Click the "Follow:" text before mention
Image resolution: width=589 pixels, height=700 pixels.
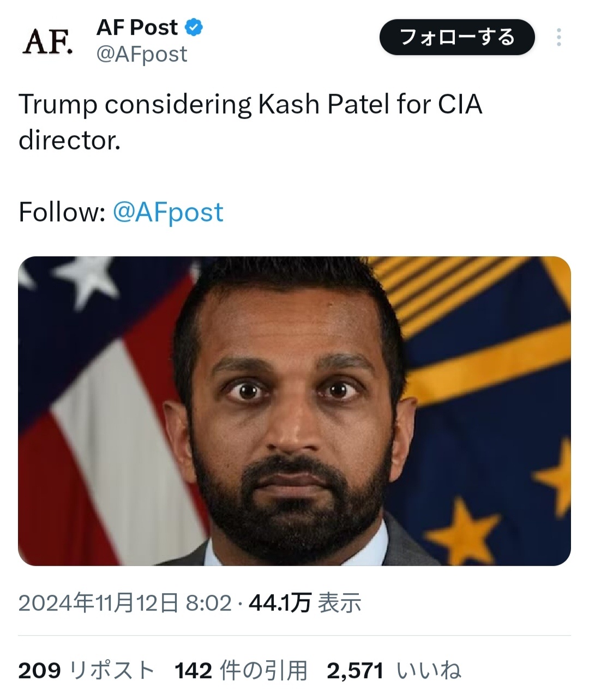click(62, 212)
